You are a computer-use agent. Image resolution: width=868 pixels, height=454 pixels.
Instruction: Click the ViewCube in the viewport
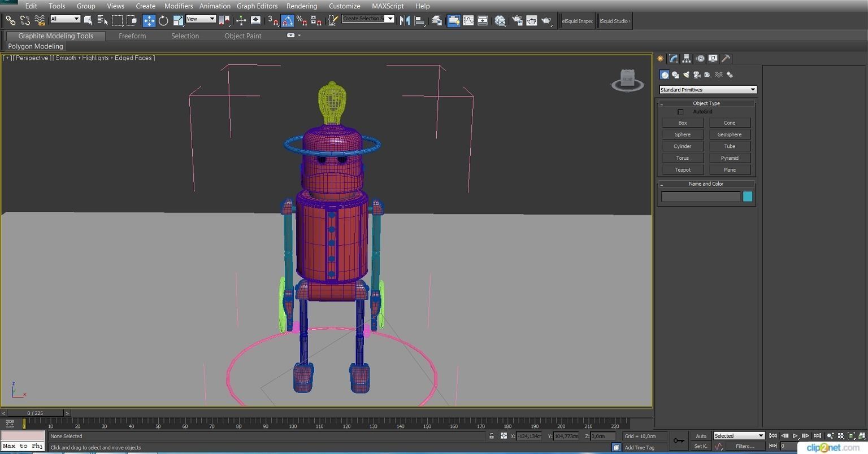(x=627, y=80)
